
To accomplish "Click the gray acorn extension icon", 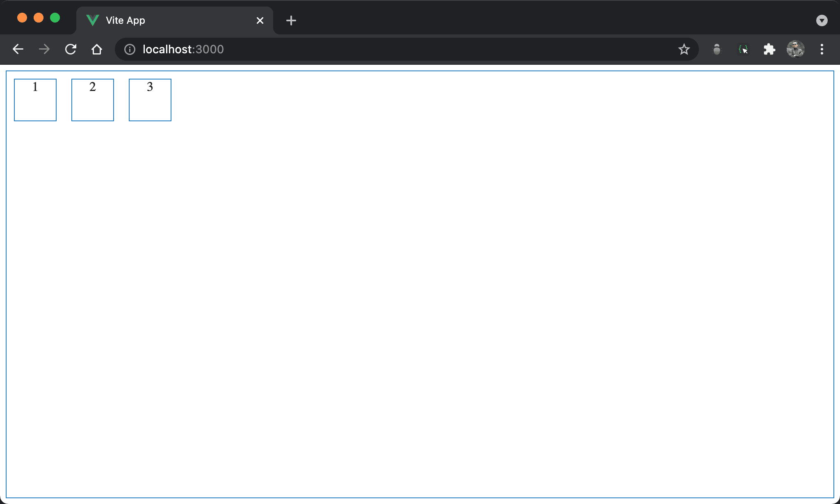I will coord(717,49).
